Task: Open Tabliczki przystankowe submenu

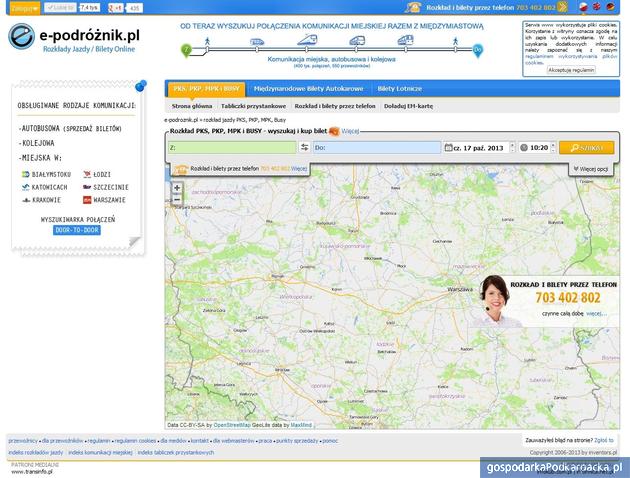Action: [254, 106]
